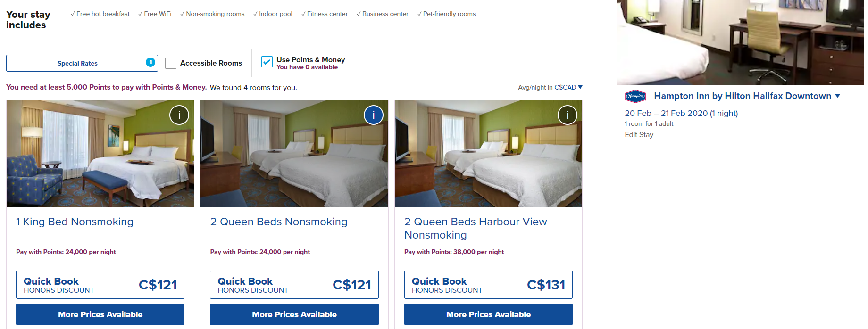Click info icon on Harbour View room
Viewport: 868px width, 329px height.
tap(567, 115)
